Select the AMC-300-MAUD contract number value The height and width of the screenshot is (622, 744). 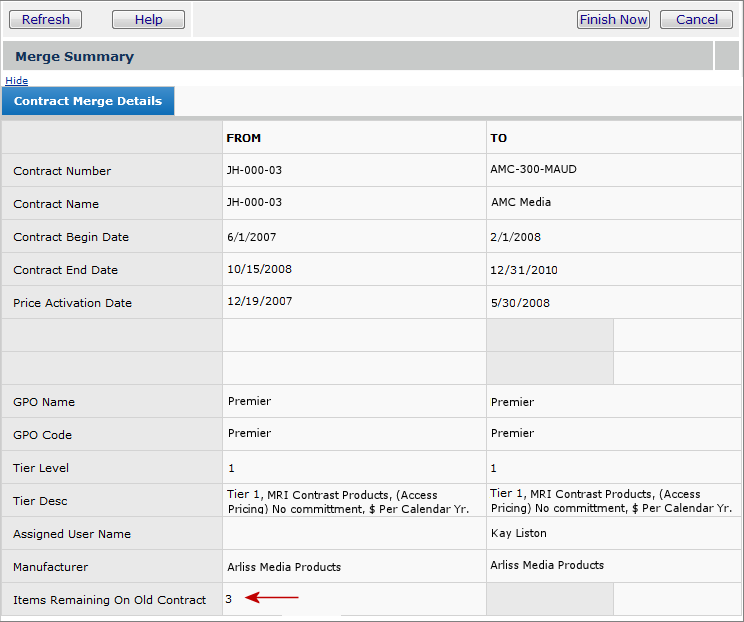(x=533, y=169)
